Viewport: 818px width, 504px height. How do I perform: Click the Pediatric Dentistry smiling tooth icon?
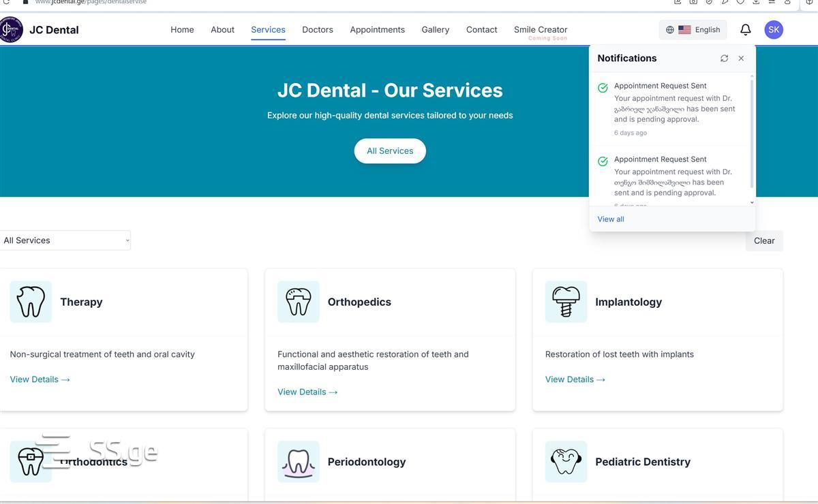[x=566, y=462]
